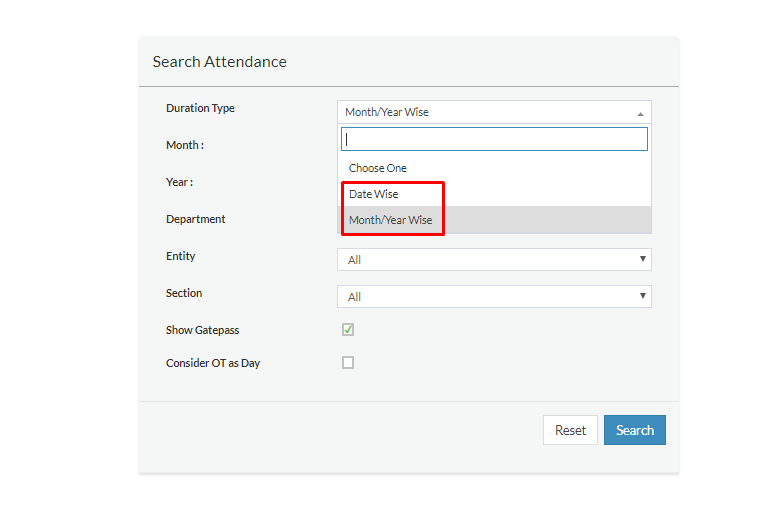Click the Duration Type Month/Year Wise selector
The image size is (779, 519).
point(494,112)
